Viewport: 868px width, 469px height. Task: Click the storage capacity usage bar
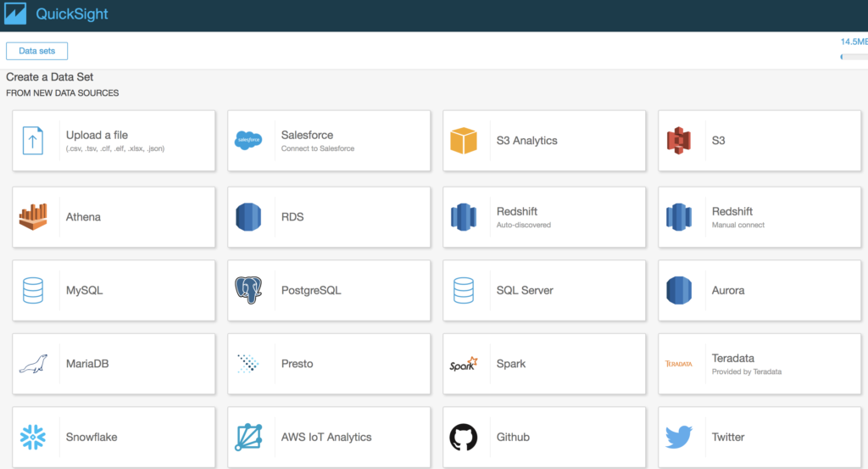[854, 57]
